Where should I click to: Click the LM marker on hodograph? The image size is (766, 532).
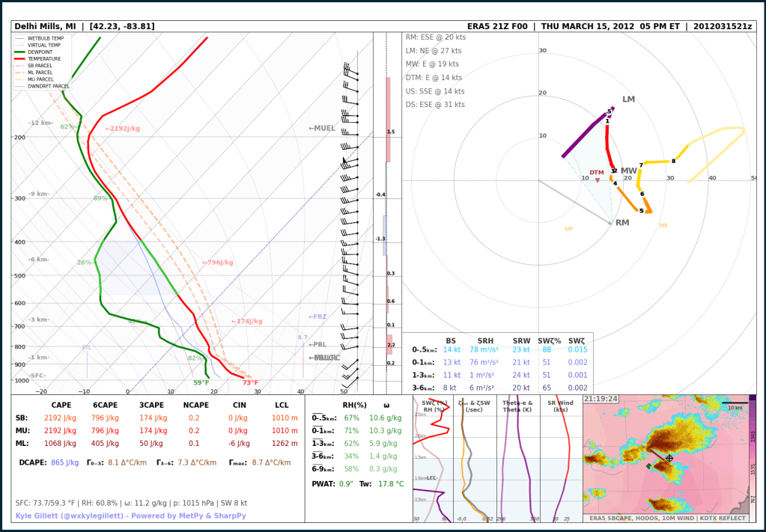627,100
